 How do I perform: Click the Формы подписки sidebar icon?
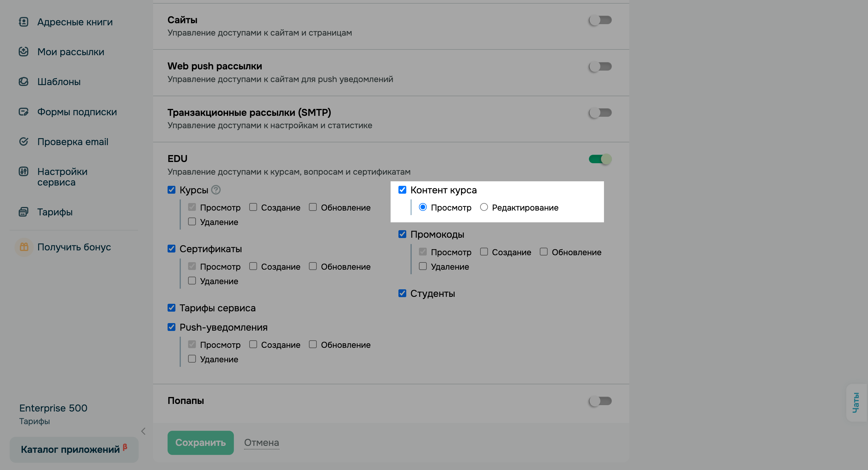(x=24, y=112)
